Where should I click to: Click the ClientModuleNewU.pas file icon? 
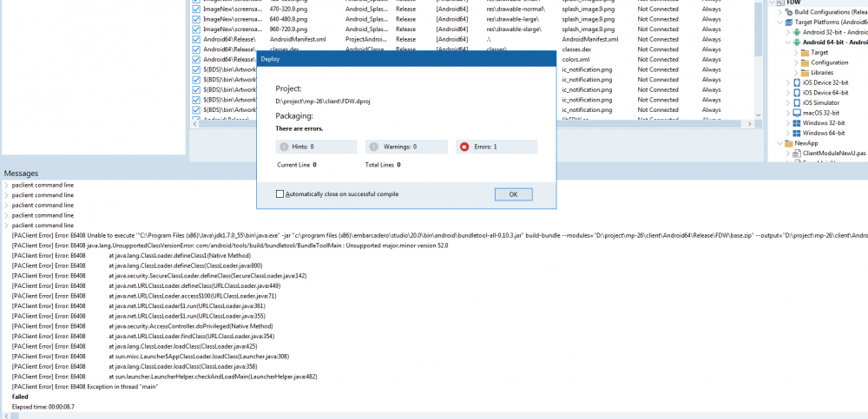[x=797, y=154]
